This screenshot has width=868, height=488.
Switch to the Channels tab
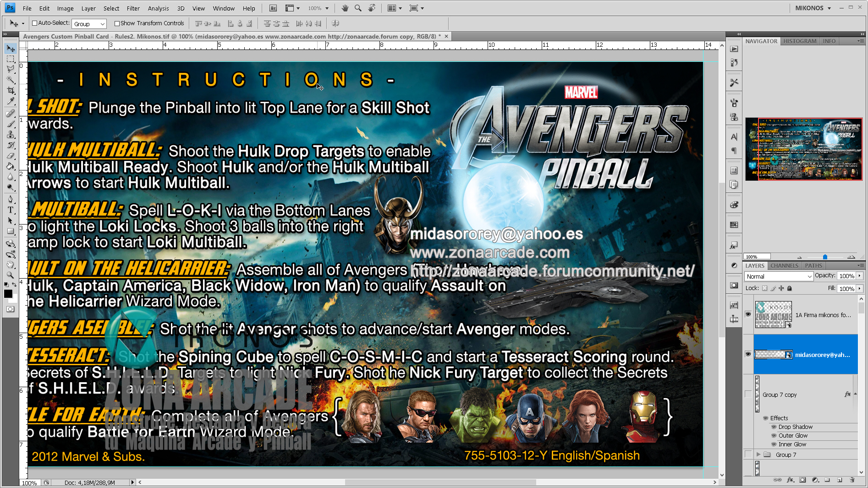(x=784, y=266)
